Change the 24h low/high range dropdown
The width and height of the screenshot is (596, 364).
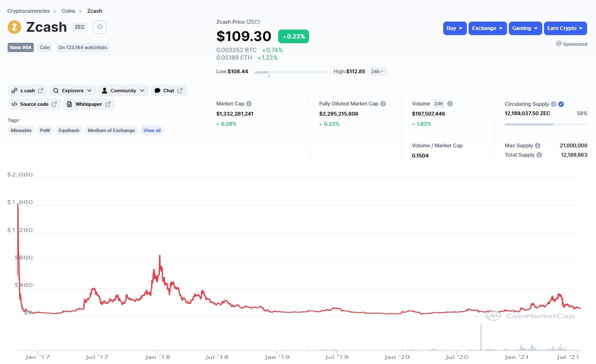[x=378, y=72]
